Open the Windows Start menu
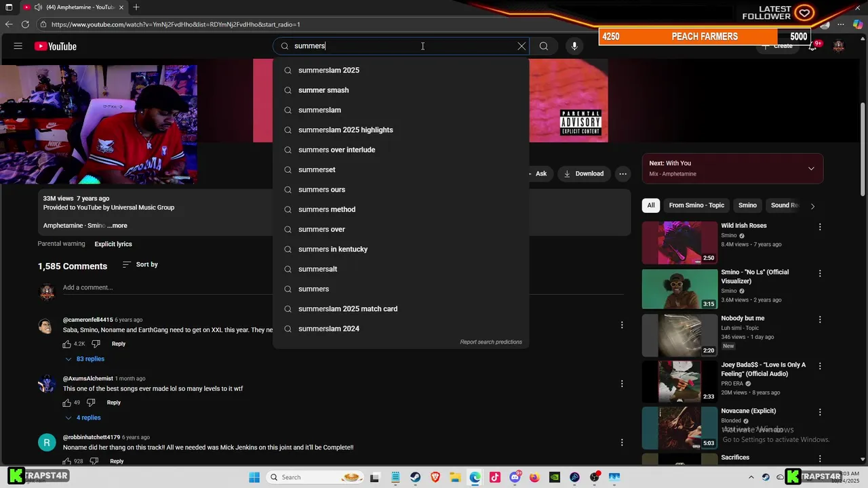The width and height of the screenshot is (868, 488). click(254, 477)
